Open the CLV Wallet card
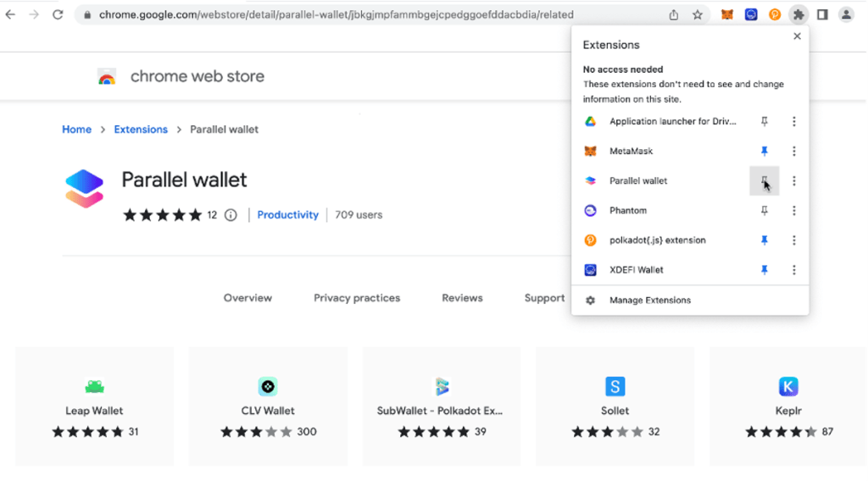 pos(268,406)
